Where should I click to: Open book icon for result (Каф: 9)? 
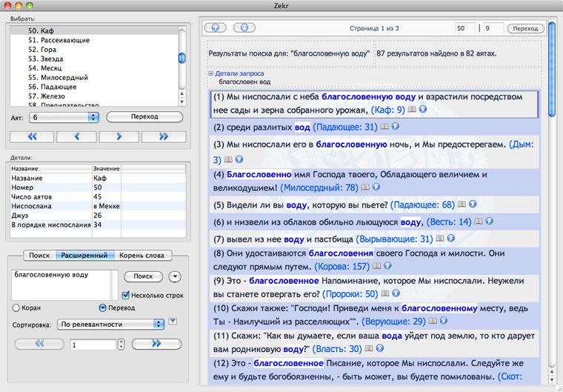click(412, 109)
